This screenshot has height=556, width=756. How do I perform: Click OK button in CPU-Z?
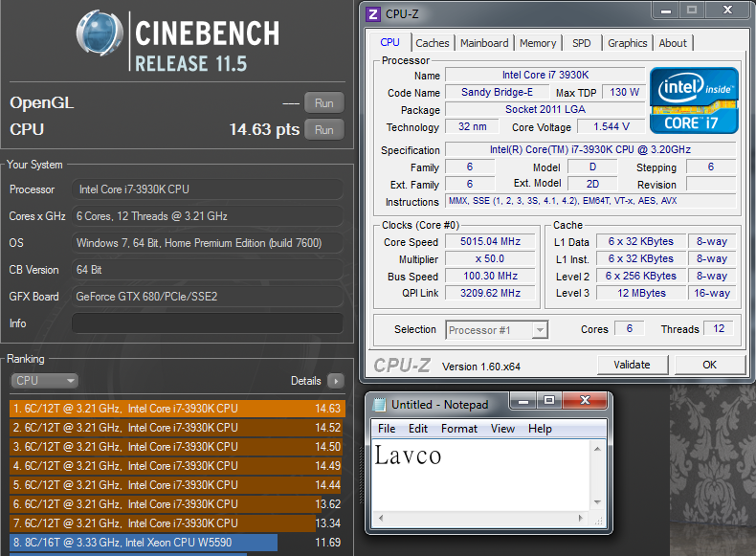[x=710, y=365]
